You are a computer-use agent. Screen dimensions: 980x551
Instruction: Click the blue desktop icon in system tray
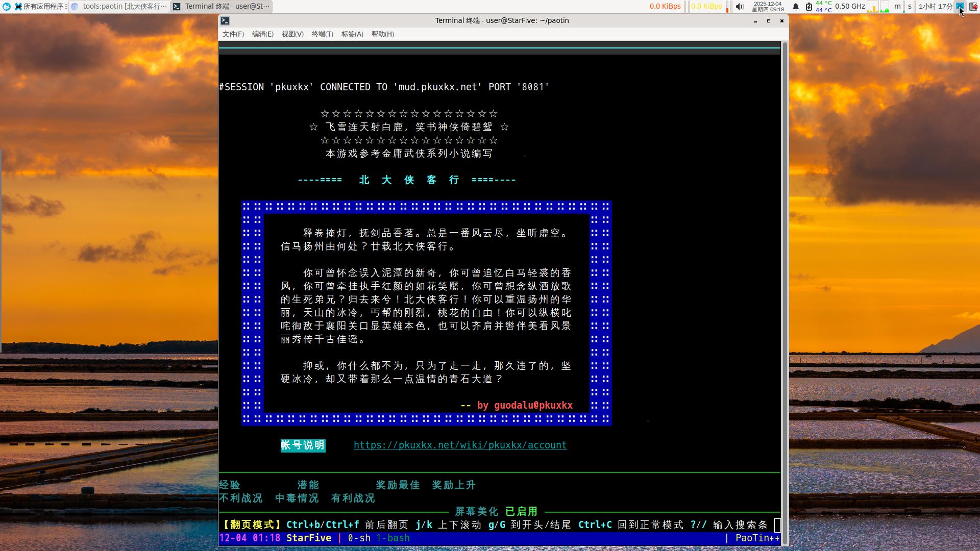[960, 6]
